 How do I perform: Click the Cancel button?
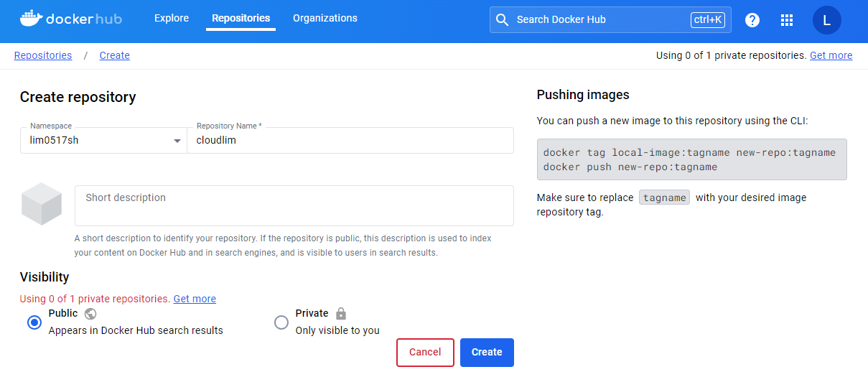click(425, 352)
